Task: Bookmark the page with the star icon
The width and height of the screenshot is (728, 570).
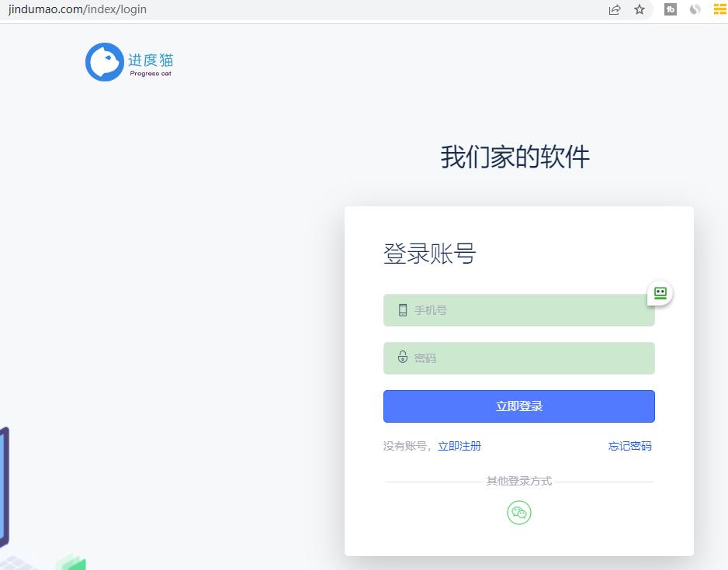Action: pos(640,9)
